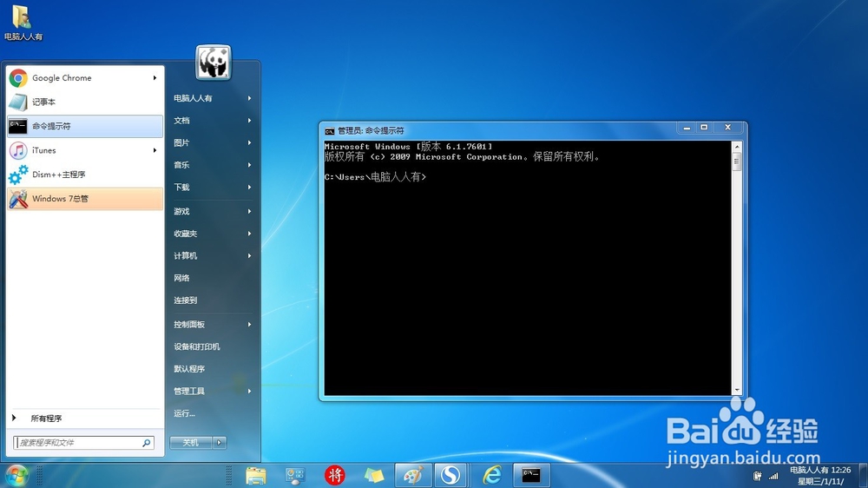Open File Explorer from the taskbar
Screen dimensions: 868x488
point(256,475)
